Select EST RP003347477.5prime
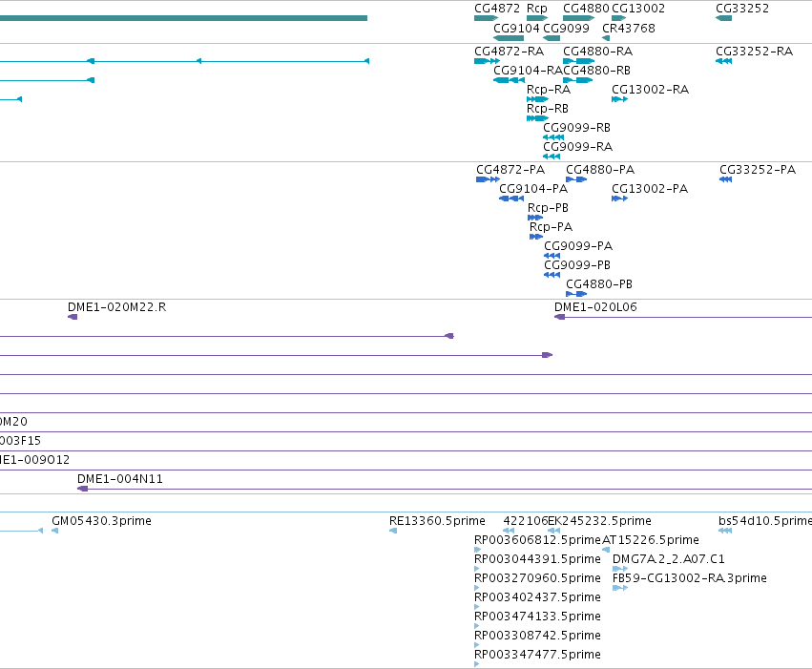Image resolution: width=812 pixels, height=669 pixels. pyautogui.click(x=537, y=655)
